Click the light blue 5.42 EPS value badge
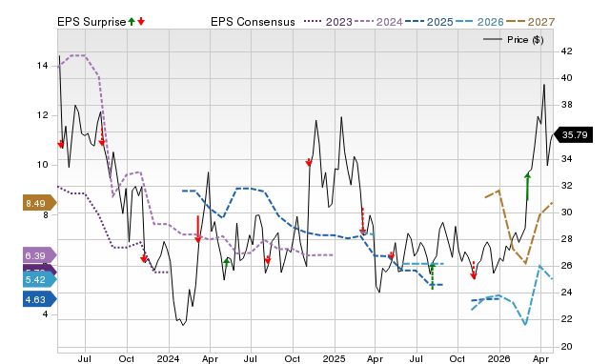Image resolution: width=610 pixels, height=364 pixels. coord(40,279)
